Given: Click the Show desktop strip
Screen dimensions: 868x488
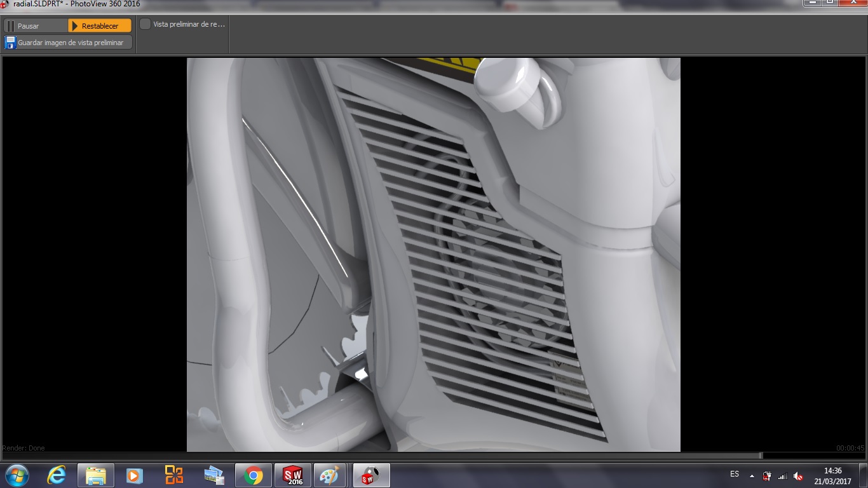Looking at the screenshot, I should point(864,475).
